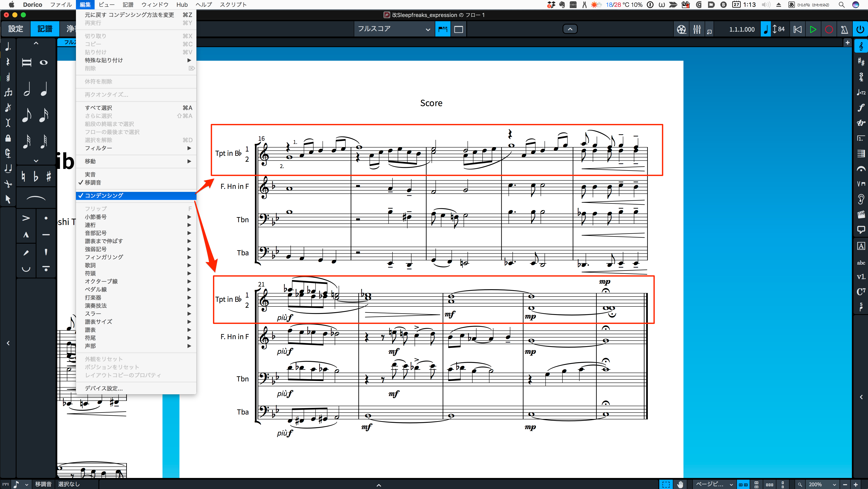Start playback with the play button
The height and width of the screenshot is (489, 868).
(x=813, y=29)
